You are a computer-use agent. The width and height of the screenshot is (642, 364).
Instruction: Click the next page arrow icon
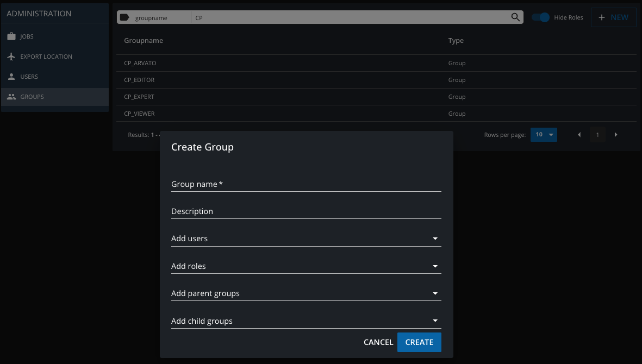click(616, 134)
